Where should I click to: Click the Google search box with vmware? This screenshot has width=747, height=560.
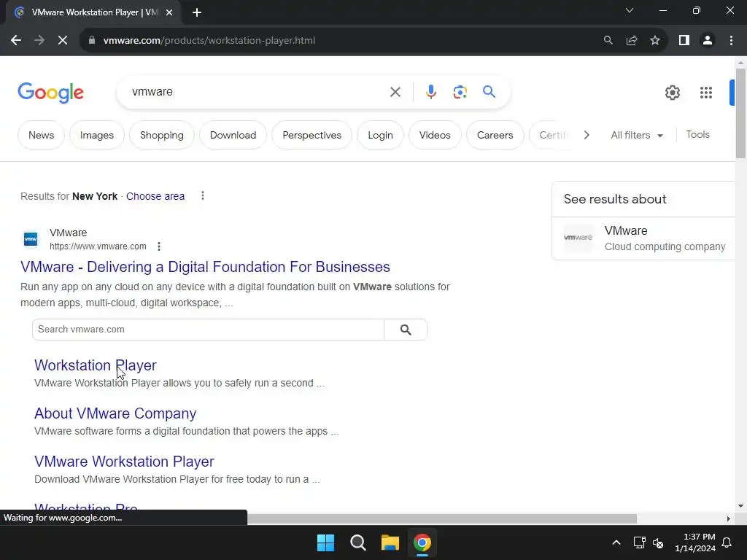tap(255, 91)
